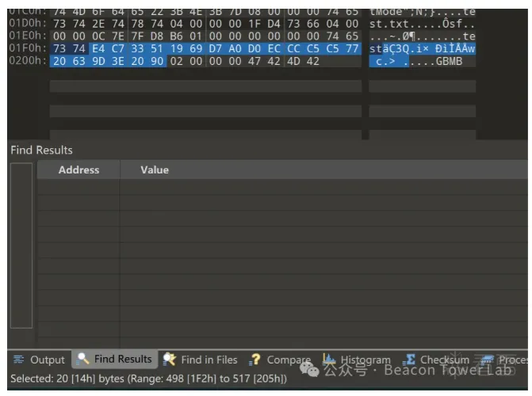Click the 01F0h: row address
This screenshot has height=396, width=532.
pyautogui.click(x=28, y=48)
